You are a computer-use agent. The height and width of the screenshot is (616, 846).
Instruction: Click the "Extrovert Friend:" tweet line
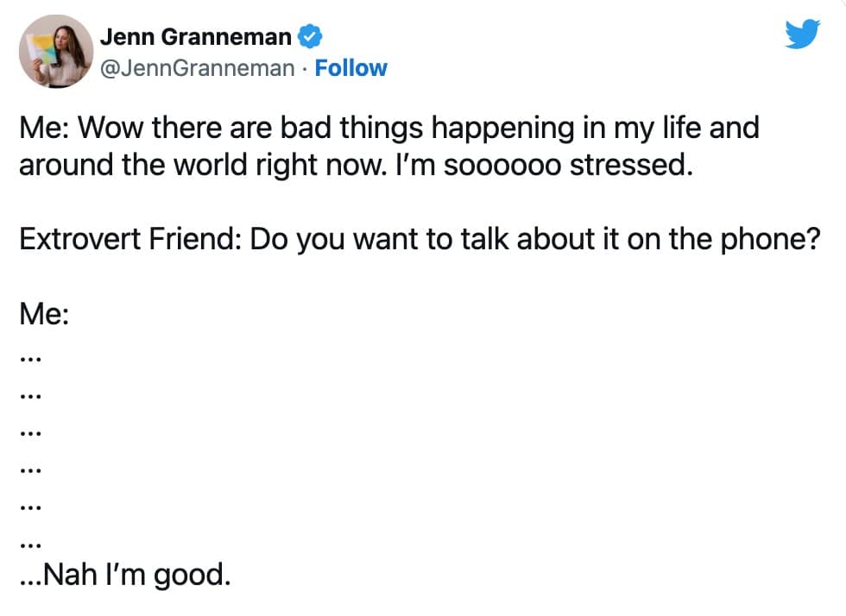(x=418, y=240)
